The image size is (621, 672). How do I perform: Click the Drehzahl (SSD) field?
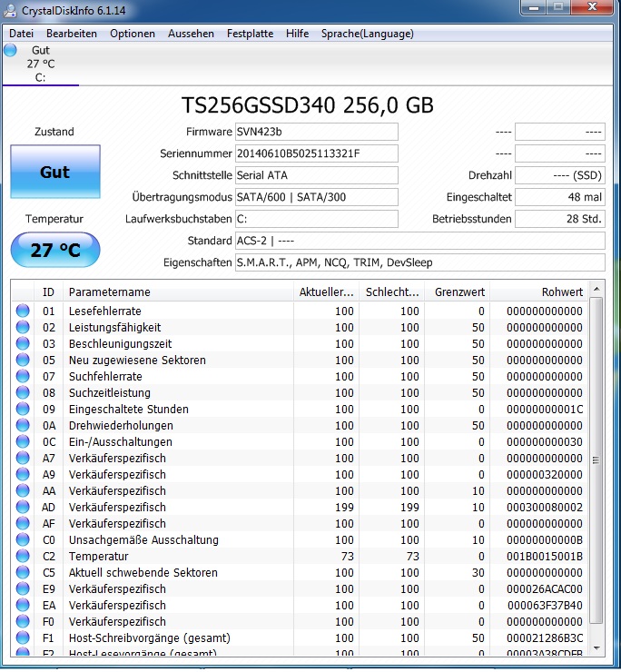(559, 175)
